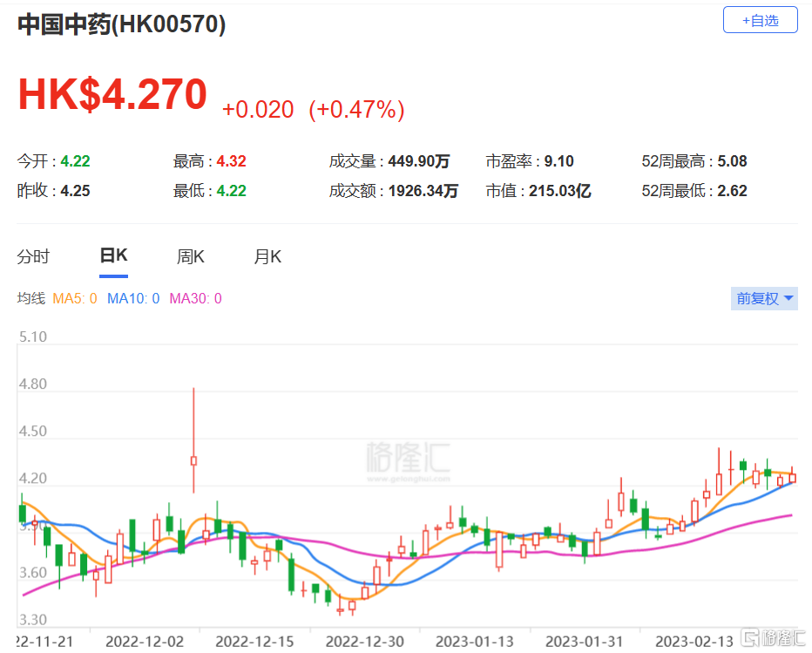812x653 pixels.
Task: Click the 52周最高 value 5.08
Action: (732, 161)
